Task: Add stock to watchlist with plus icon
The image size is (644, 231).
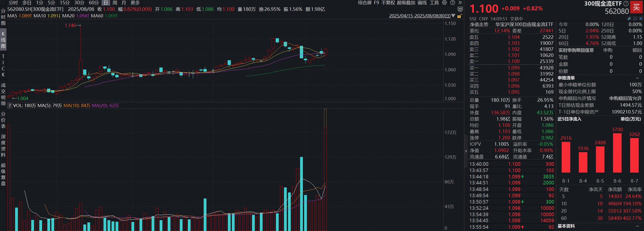Action: pos(641,19)
